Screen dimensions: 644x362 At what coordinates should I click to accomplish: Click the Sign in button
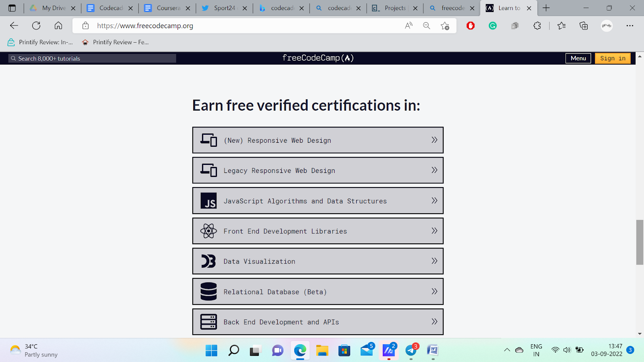[x=613, y=58]
